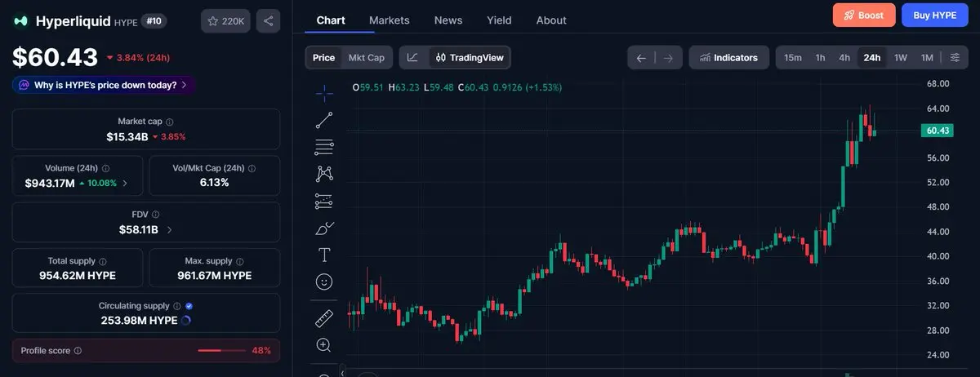
Task: Click the 60.43 current price label on axis
Action: click(x=936, y=131)
